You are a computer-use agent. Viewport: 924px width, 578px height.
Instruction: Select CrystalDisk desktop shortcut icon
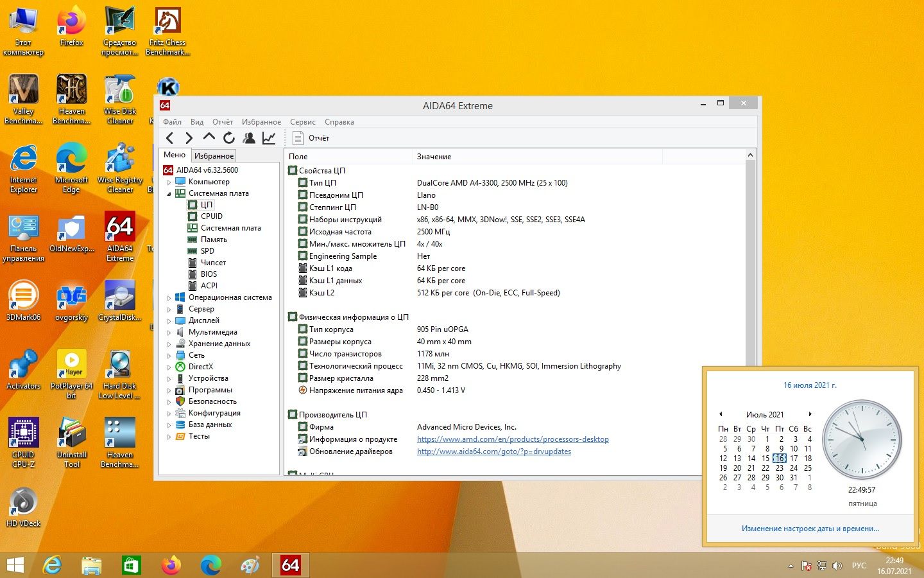click(120, 301)
